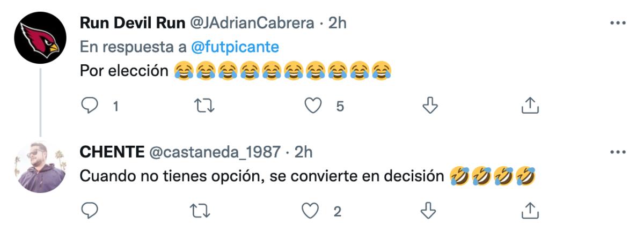Open Run Devil Run display name

tap(133, 24)
